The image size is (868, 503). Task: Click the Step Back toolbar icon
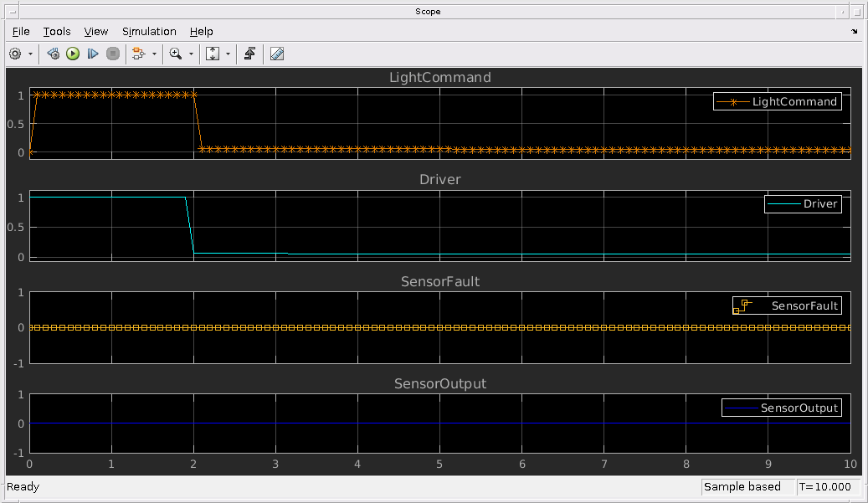pyautogui.click(x=54, y=54)
